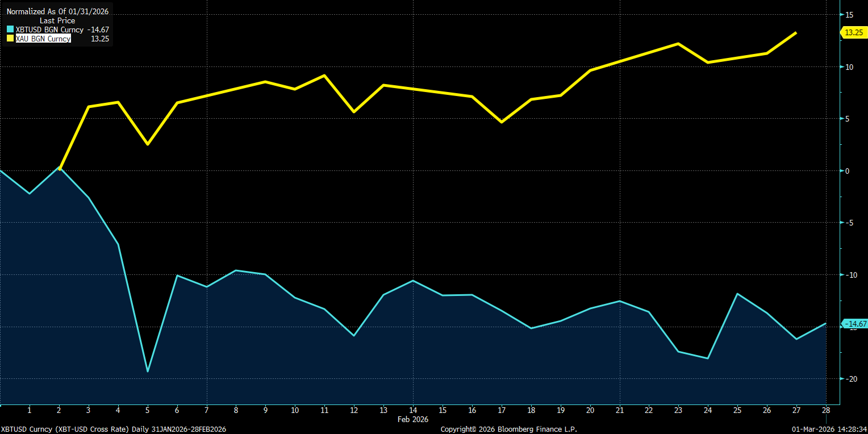The width and height of the screenshot is (868, 434).
Task: Select the highlighted XAU BGN Curncy legend label
Action: click(x=43, y=39)
